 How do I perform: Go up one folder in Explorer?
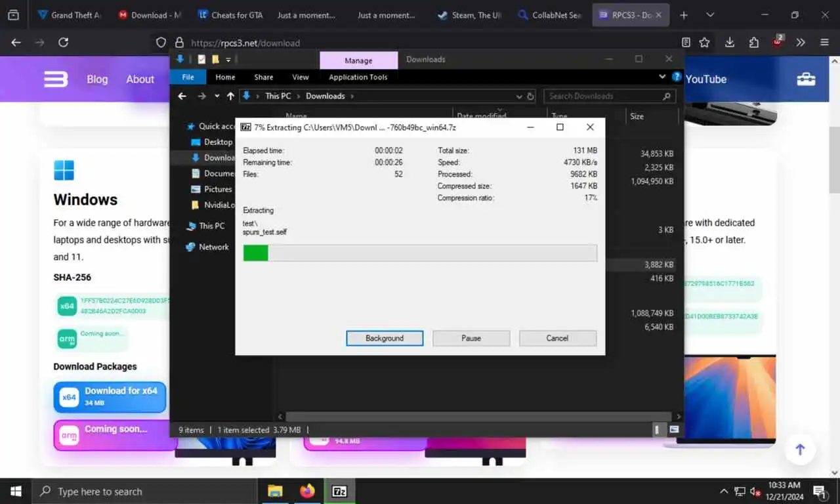pyautogui.click(x=230, y=96)
